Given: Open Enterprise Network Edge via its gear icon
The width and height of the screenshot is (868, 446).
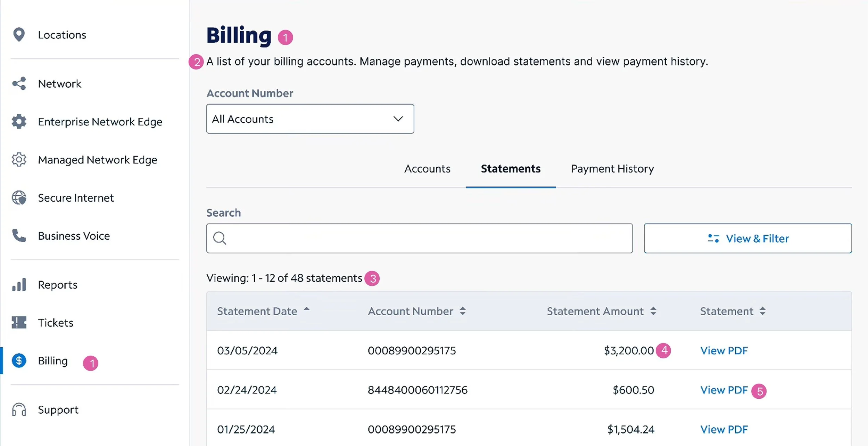Looking at the screenshot, I should click(x=18, y=121).
